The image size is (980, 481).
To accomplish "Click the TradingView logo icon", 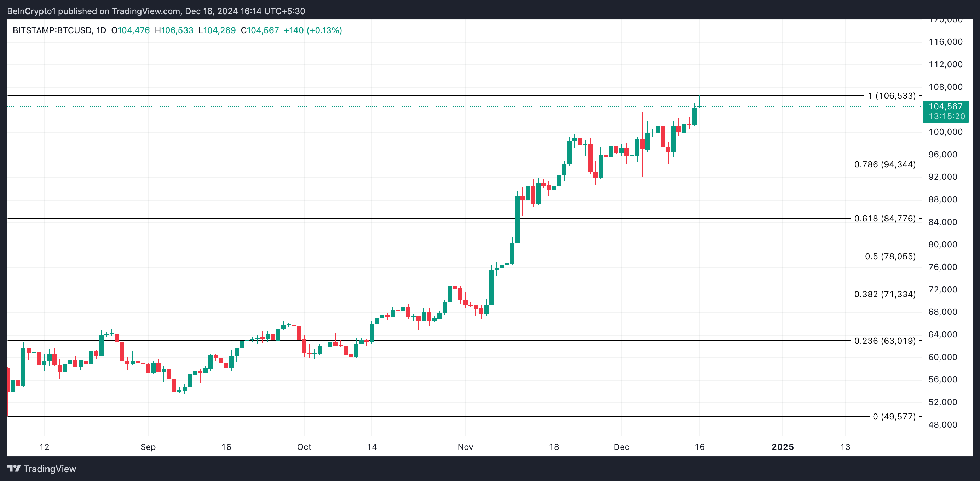I will (14, 469).
